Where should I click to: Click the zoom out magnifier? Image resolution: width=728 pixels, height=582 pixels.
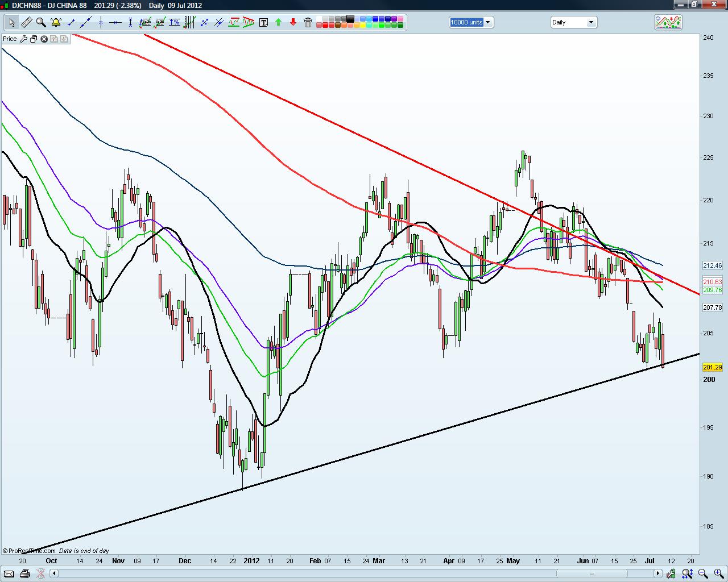point(702,573)
